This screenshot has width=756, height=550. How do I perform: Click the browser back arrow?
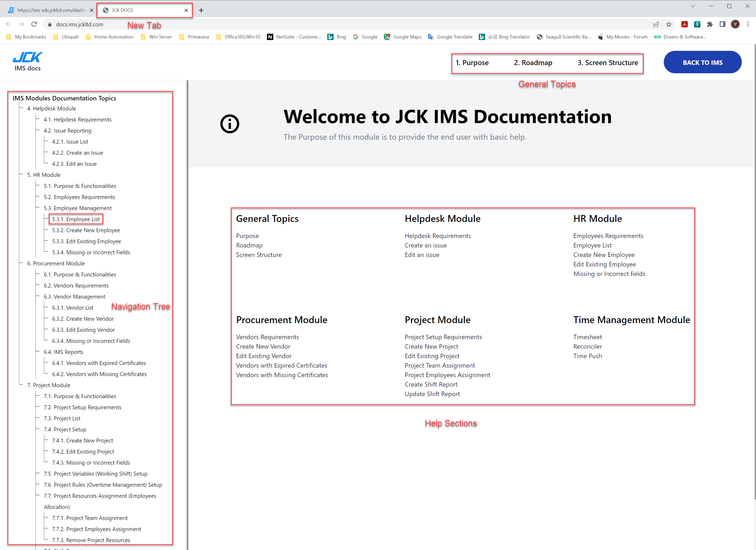[x=9, y=24]
